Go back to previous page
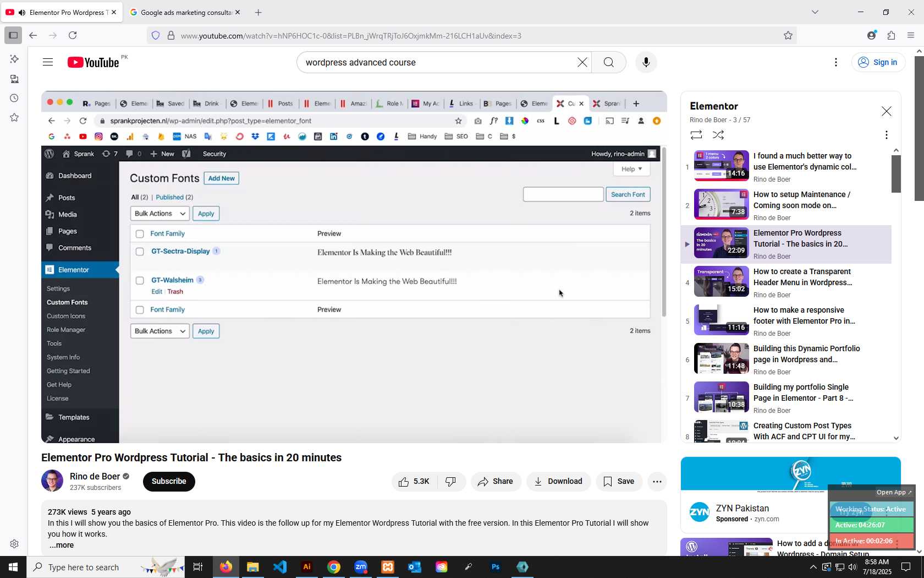924x578 pixels. tap(33, 35)
